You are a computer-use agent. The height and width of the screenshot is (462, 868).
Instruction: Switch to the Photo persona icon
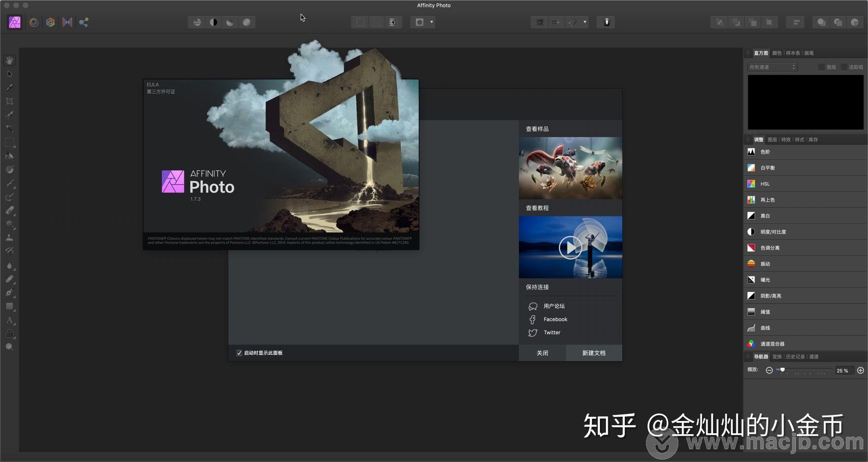coord(15,22)
